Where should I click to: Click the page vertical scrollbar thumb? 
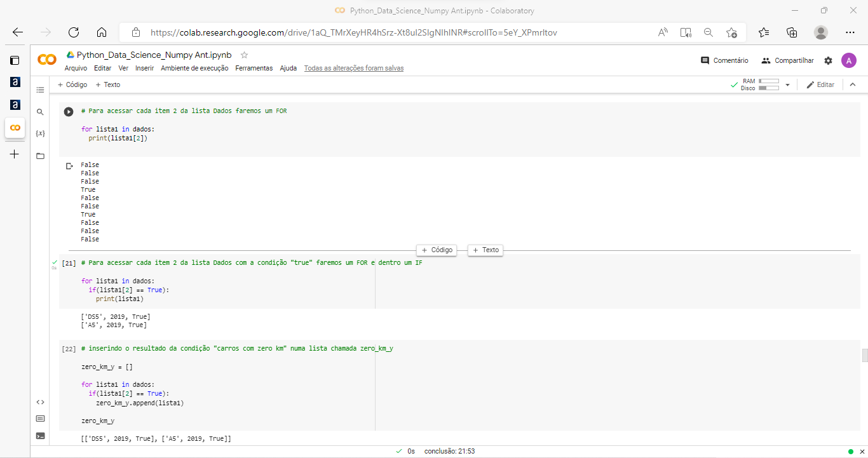click(x=864, y=355)
